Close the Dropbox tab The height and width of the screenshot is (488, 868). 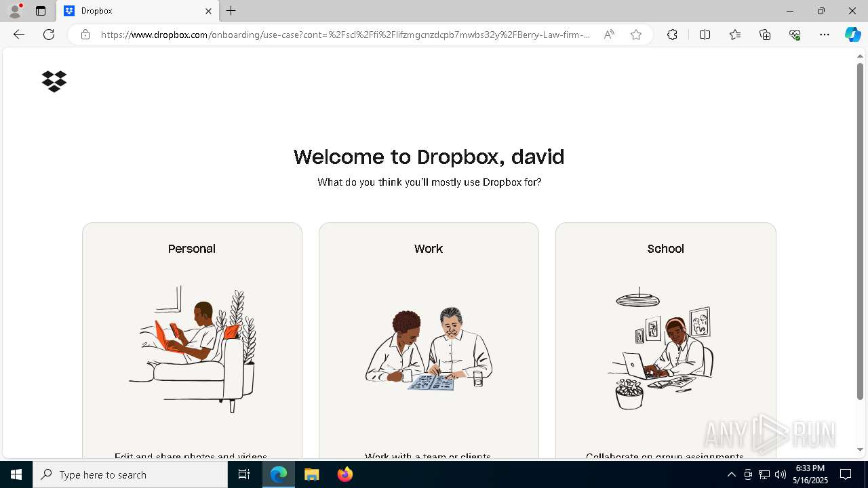click(208, 11)
